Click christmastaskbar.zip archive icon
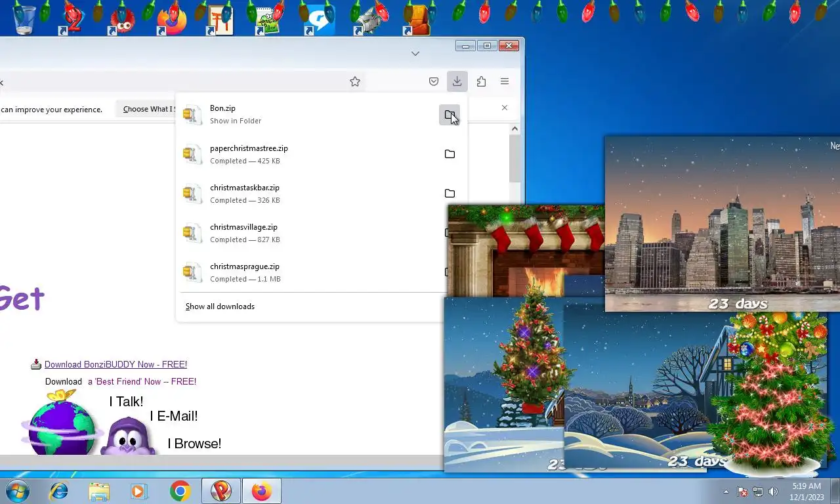840x504 pixels. 192,194
